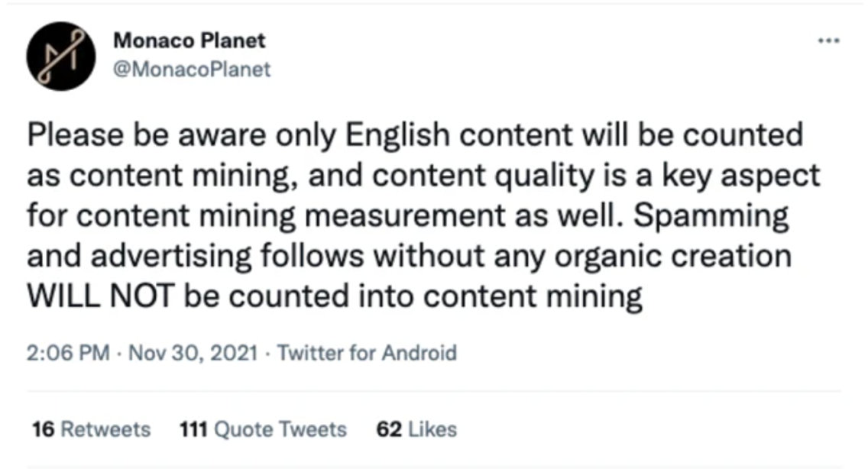
Task: Click the number 111 quote count
Action: point(193,429)
